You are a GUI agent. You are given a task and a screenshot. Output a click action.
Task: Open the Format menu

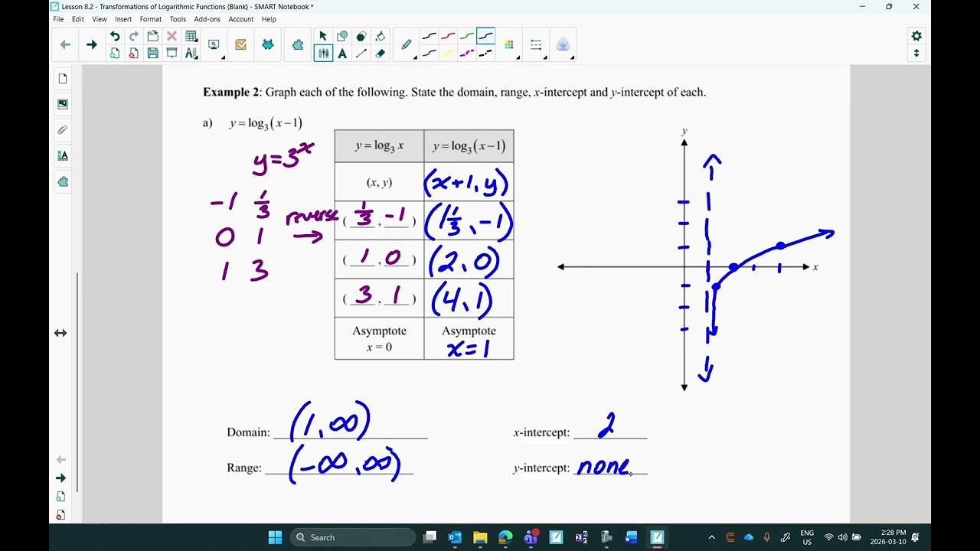click(151, 19)
